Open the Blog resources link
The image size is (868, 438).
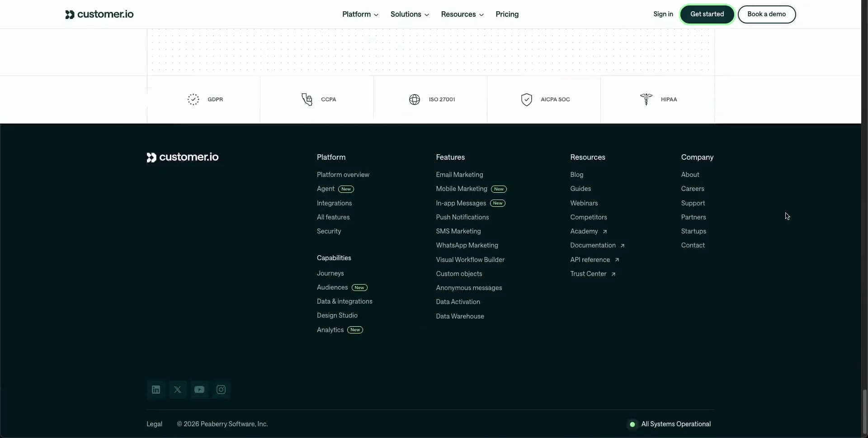[577, 175]
